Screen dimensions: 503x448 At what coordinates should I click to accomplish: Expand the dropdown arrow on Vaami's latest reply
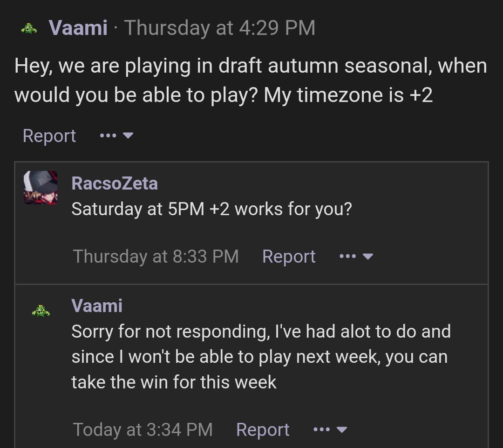[342, 429]
